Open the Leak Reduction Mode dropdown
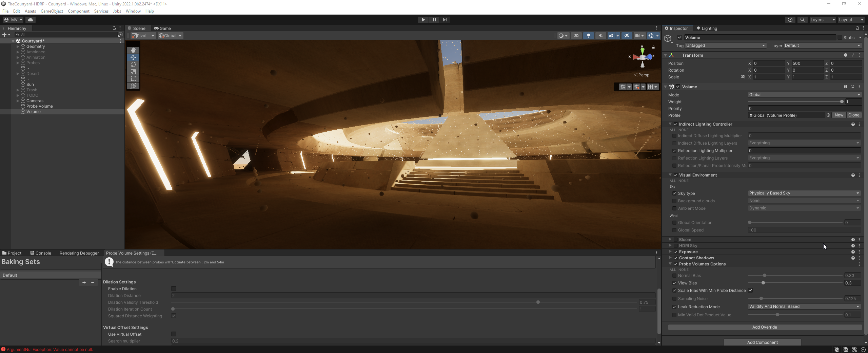 pyautogui.click(x=804, y=306)
